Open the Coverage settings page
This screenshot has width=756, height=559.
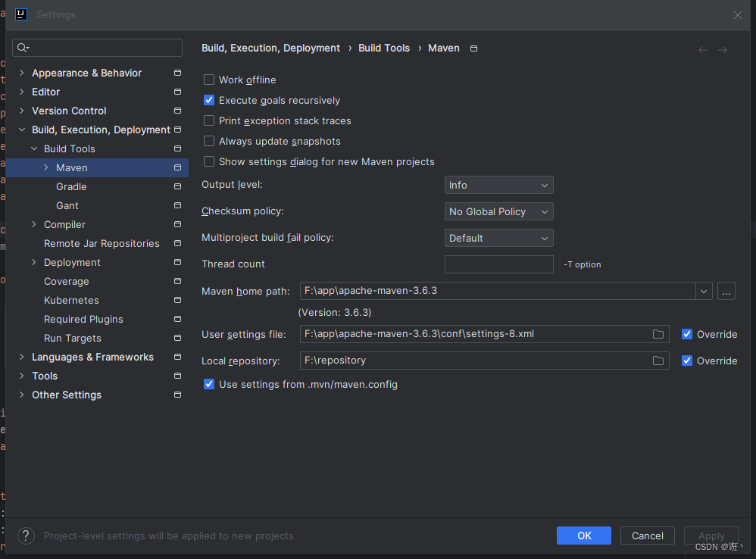pos(67,282)
